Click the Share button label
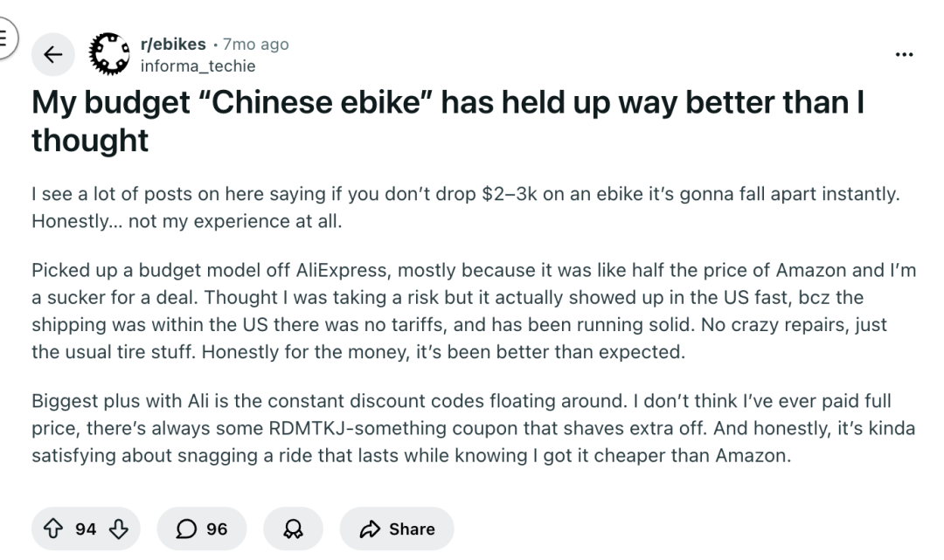 click(411, 529)
